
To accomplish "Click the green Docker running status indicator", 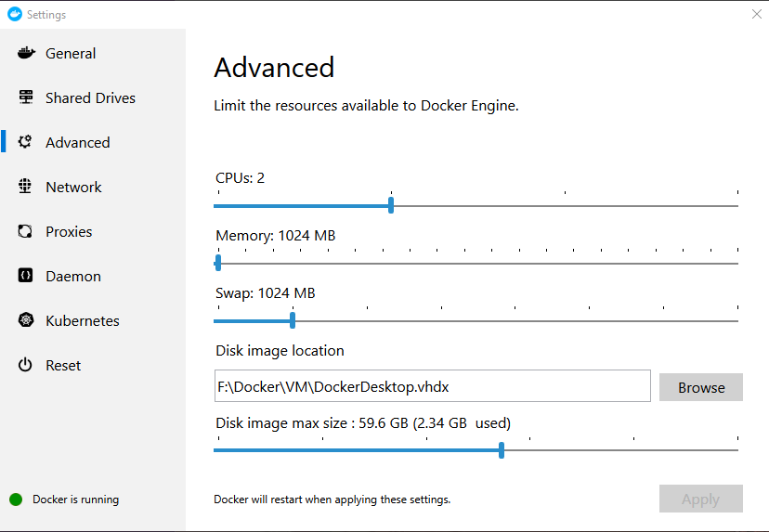I will pos(16,500).
